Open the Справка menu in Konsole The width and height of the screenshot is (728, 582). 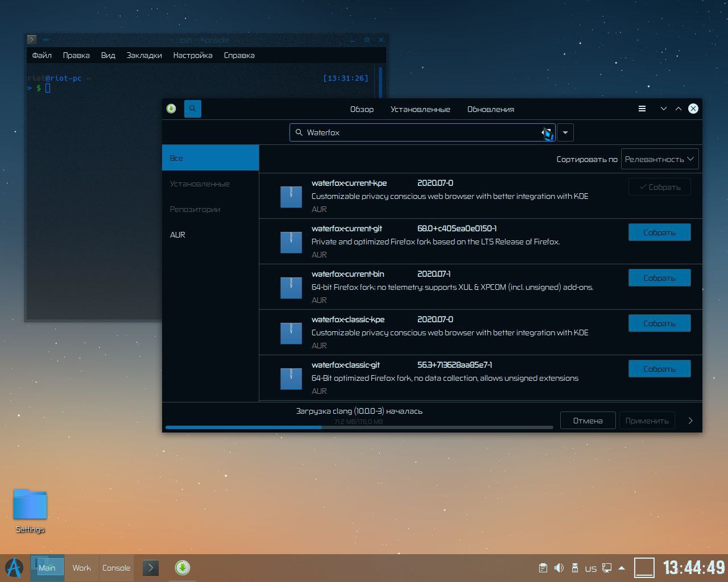[239, 55]
